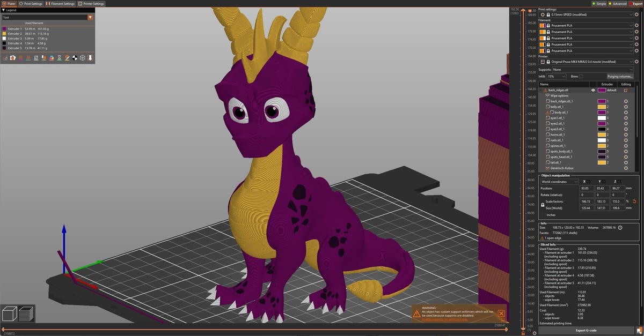Select Simple mode

coord(599,3)
